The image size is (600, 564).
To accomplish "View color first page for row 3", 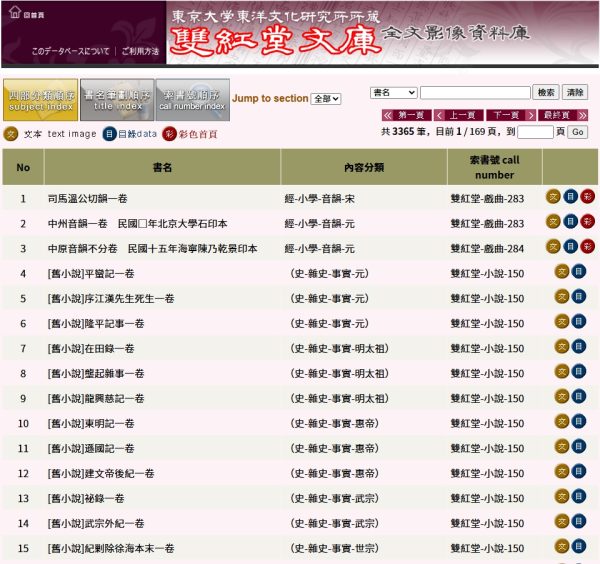I will pos(587,246).
